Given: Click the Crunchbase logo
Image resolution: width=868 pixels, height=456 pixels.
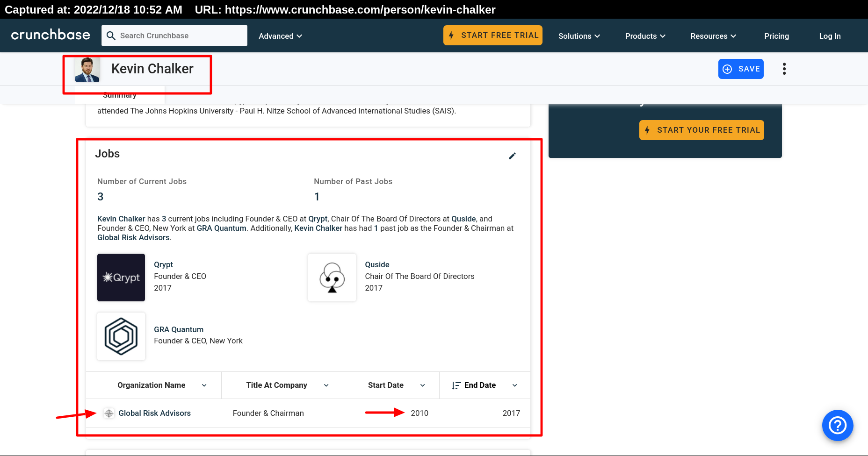Looking at the screenshot, I should [51, 35].
